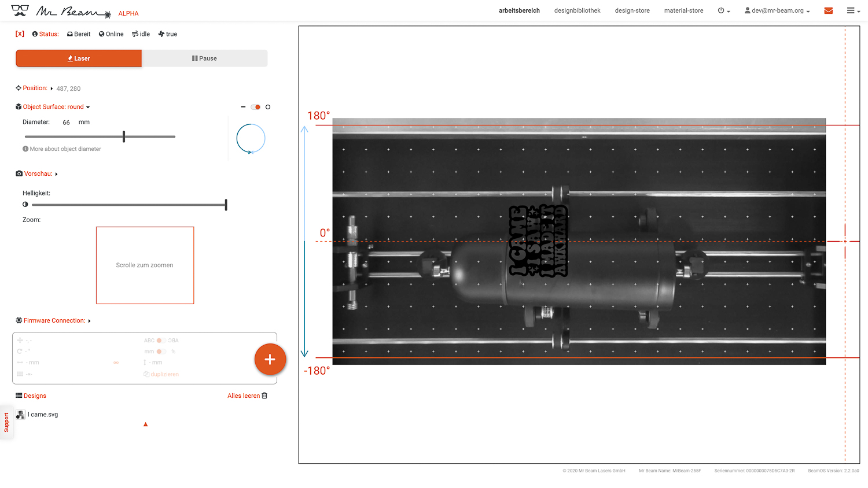Switch to the design-store tab

632,10
